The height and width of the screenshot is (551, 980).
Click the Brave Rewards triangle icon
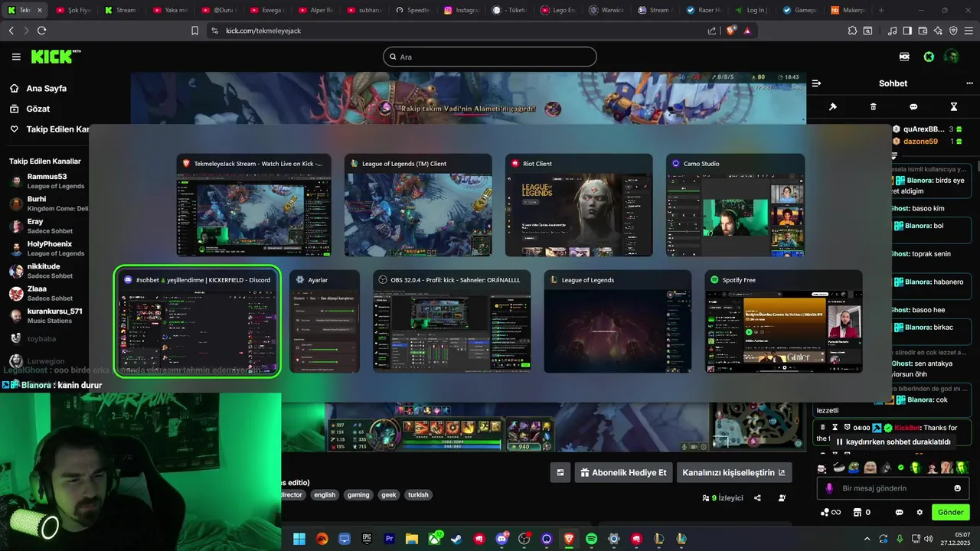(747, 31)
